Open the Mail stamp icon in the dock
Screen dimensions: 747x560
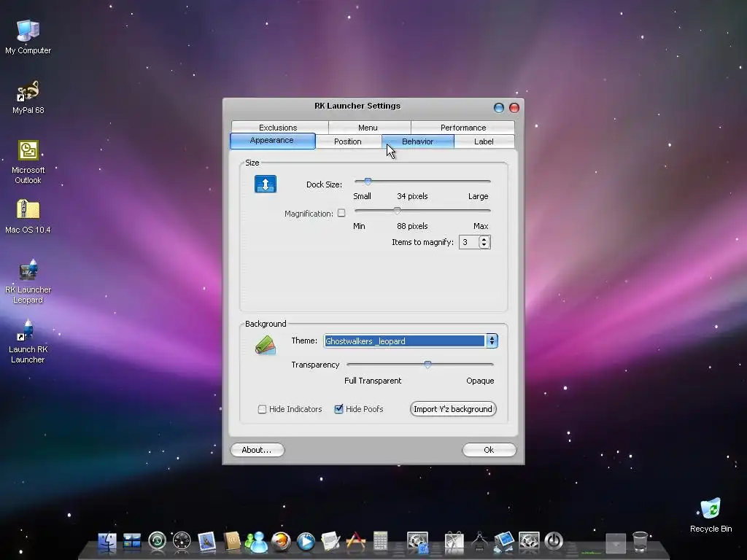[206, 542]
